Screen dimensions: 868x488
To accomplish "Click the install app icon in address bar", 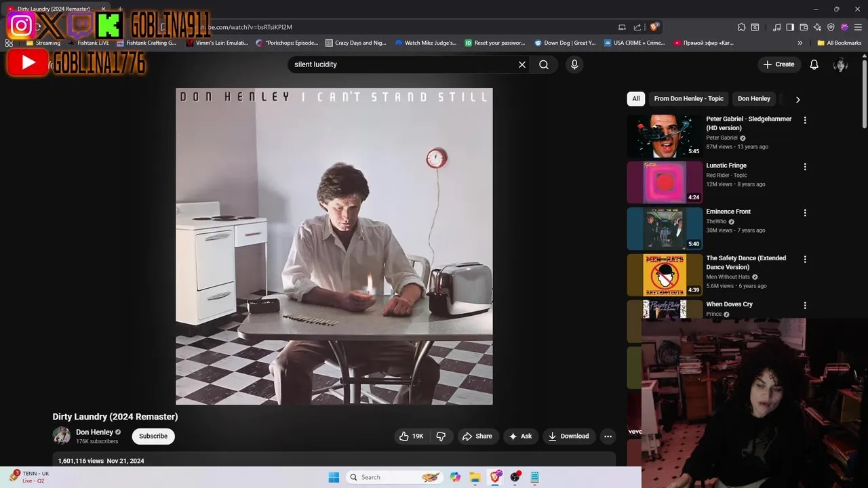I will pyautogui.click(x=622, y=27).
